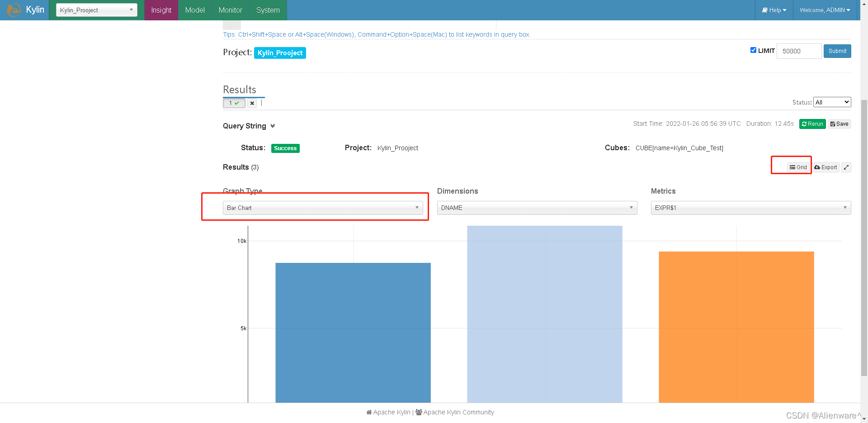Viewport: 868px width, 423px height.
Task: Click the Submit query button
Action: (837, 51)
